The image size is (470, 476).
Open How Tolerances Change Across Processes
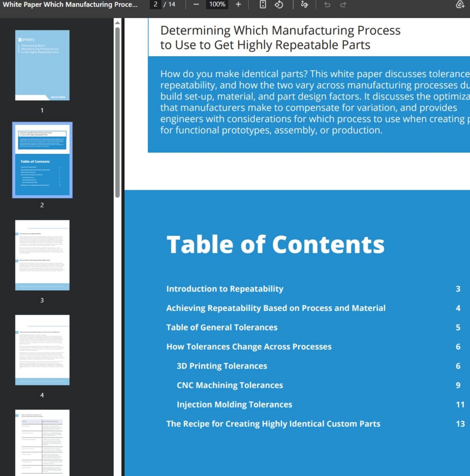point(249,347)
